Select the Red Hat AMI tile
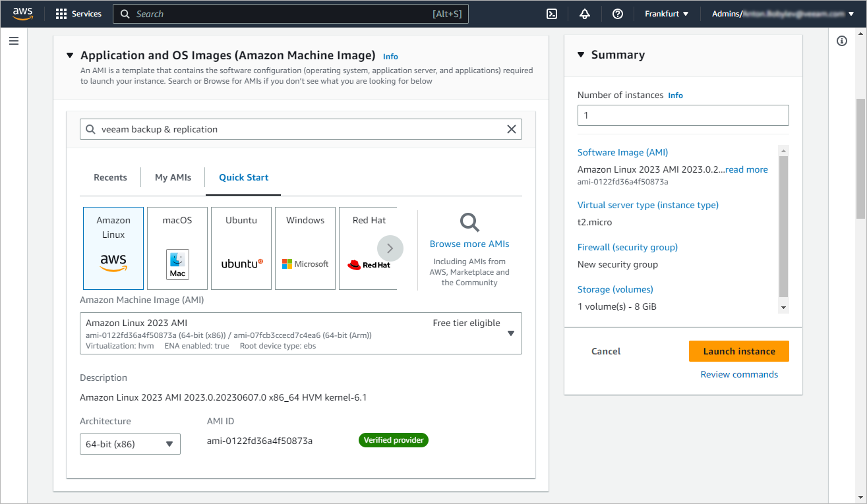Viewport: 867px width, 504px height. click(x=368, y=248)
